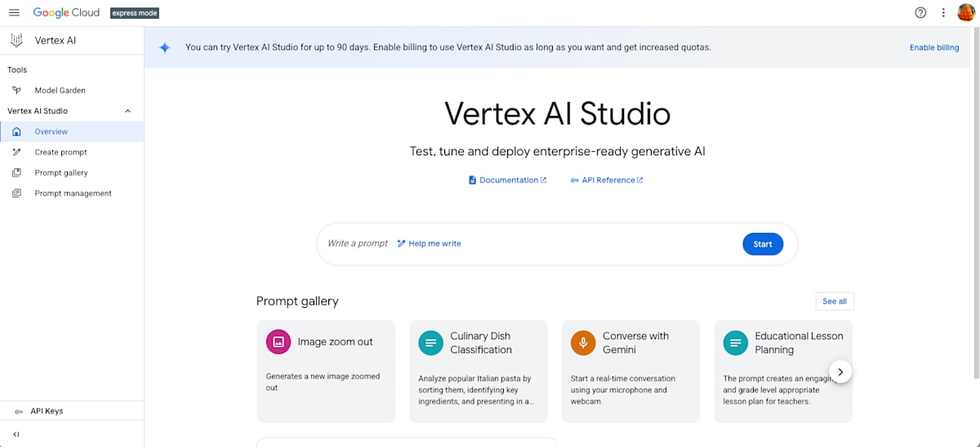The height and width of the screenshot is (447, 980).
Task: Click the Tools sidebar section label
Action: (x=17, y=70)
